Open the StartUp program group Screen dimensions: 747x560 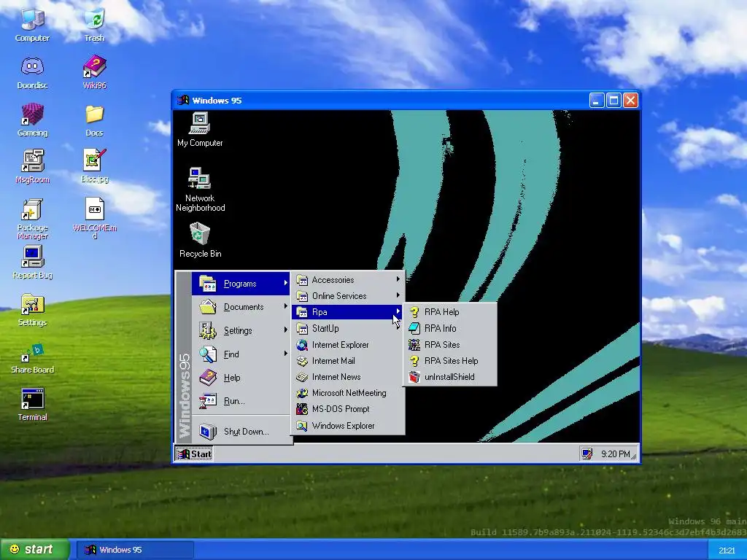pyautogui.click(x=348, y=328)
